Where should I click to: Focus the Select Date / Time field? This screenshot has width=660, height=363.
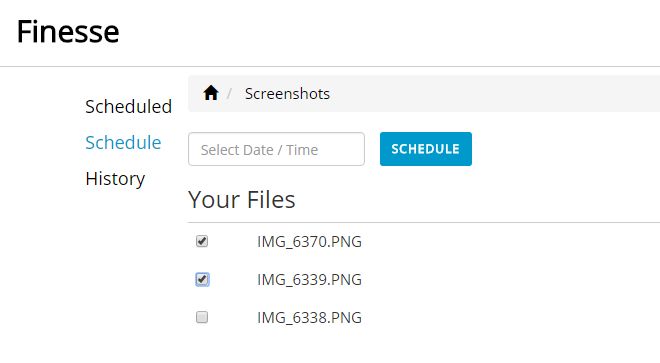276,149
